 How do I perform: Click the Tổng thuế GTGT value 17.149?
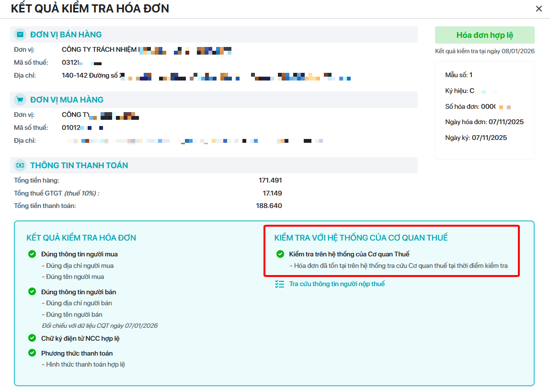click(272, 193)
